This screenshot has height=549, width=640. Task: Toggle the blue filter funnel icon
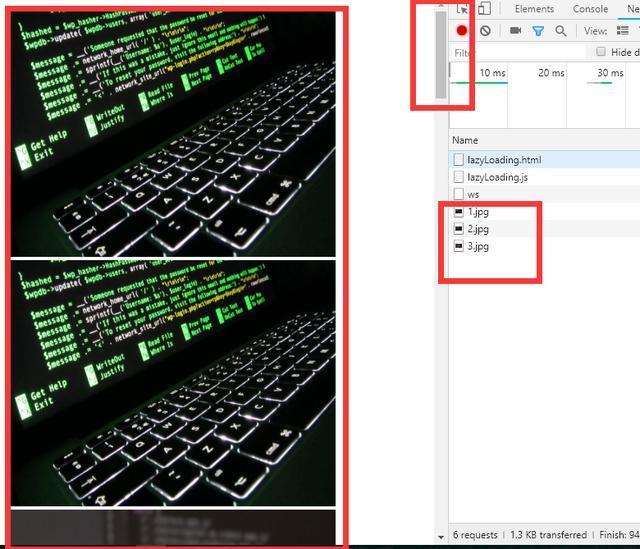click(x=538, y=31)
